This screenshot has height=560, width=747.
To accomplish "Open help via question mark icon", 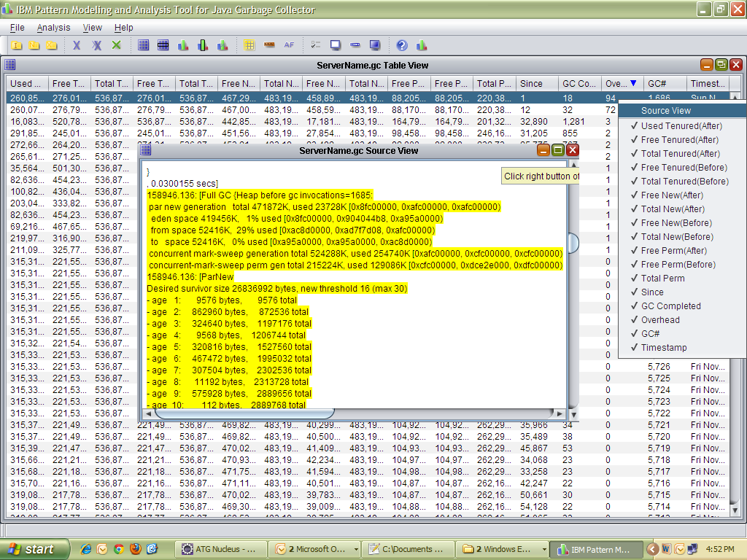I will [x=402, y=45].
